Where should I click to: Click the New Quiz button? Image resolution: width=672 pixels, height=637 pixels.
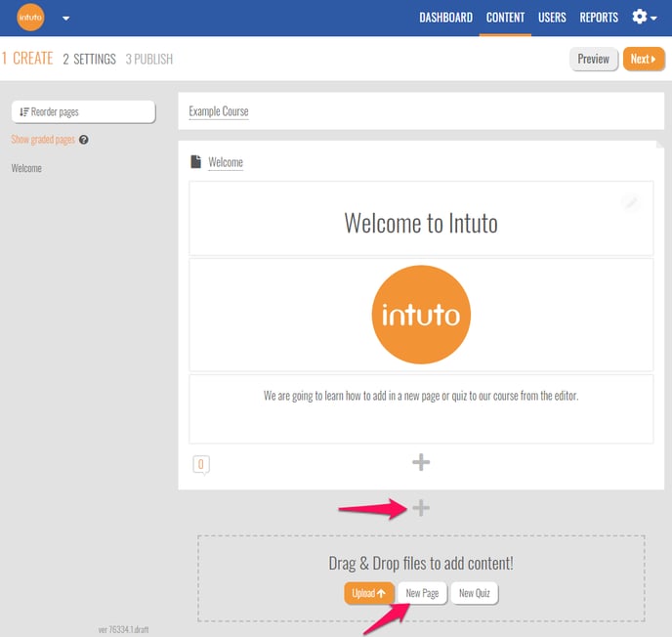475,593
